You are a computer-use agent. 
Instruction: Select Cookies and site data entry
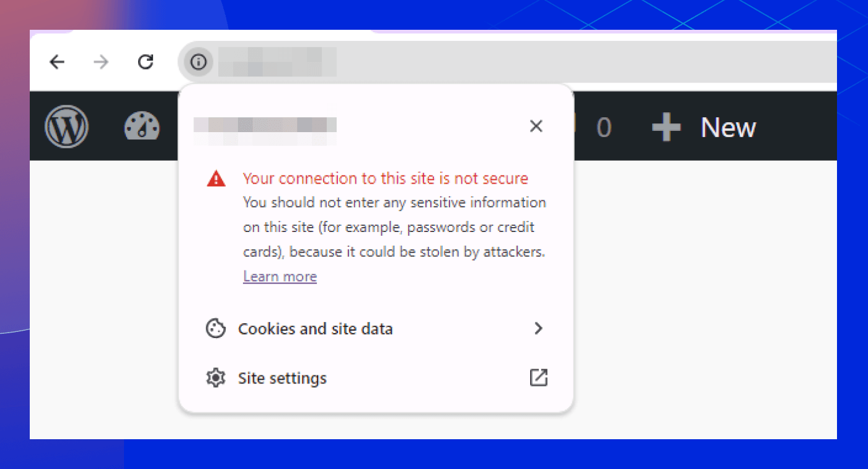pyautogui.click(x=315, y=329)
